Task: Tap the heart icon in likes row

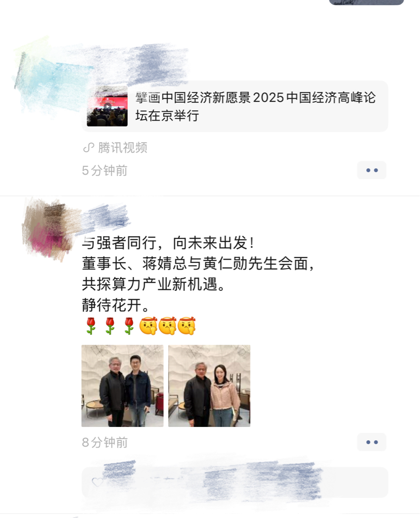Action: (98, 482)
